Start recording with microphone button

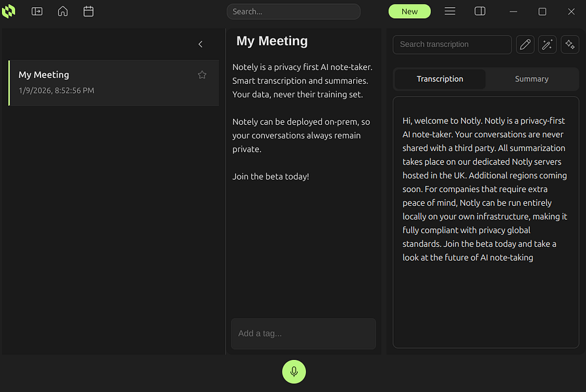(x=294, y=372)
